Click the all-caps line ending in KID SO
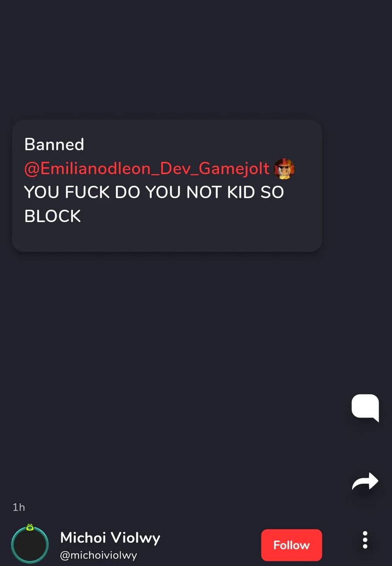The image size is (392, 566). coord(154,192)
